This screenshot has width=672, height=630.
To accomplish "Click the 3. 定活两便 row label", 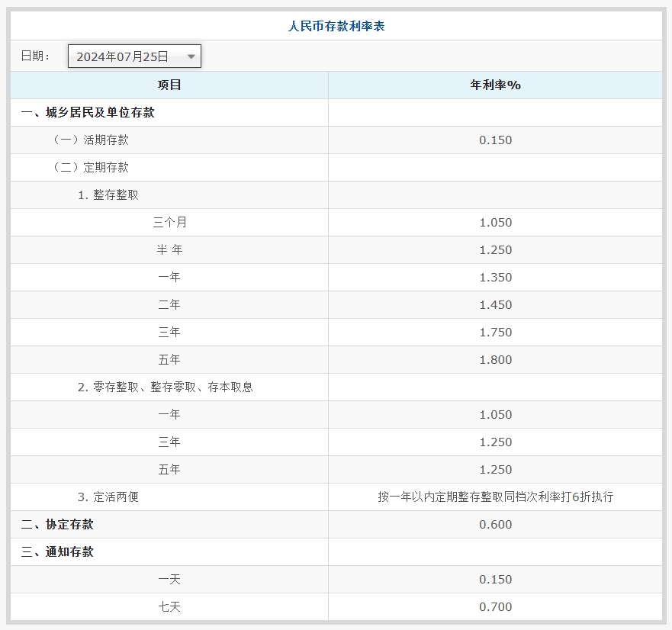I will 108,497.
